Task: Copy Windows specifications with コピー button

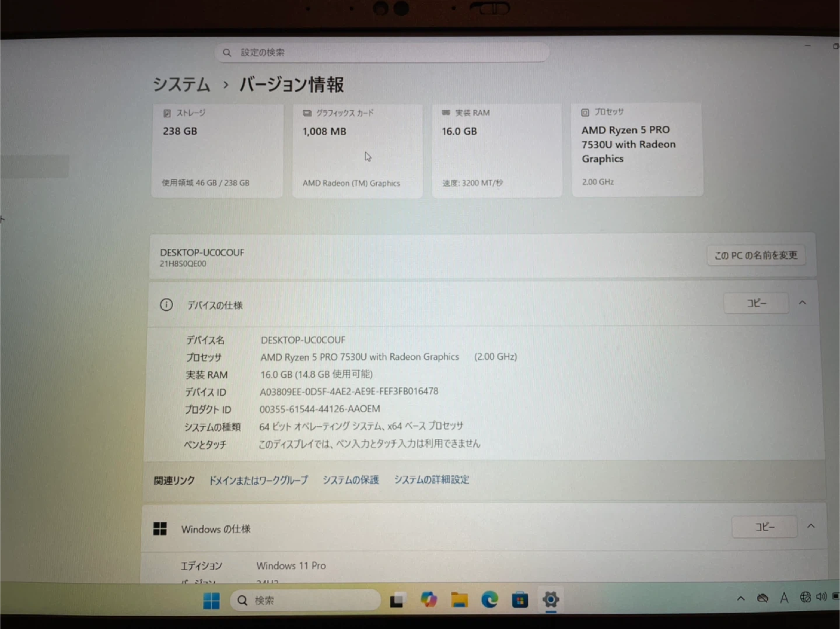Action: [x=765, y=527]
